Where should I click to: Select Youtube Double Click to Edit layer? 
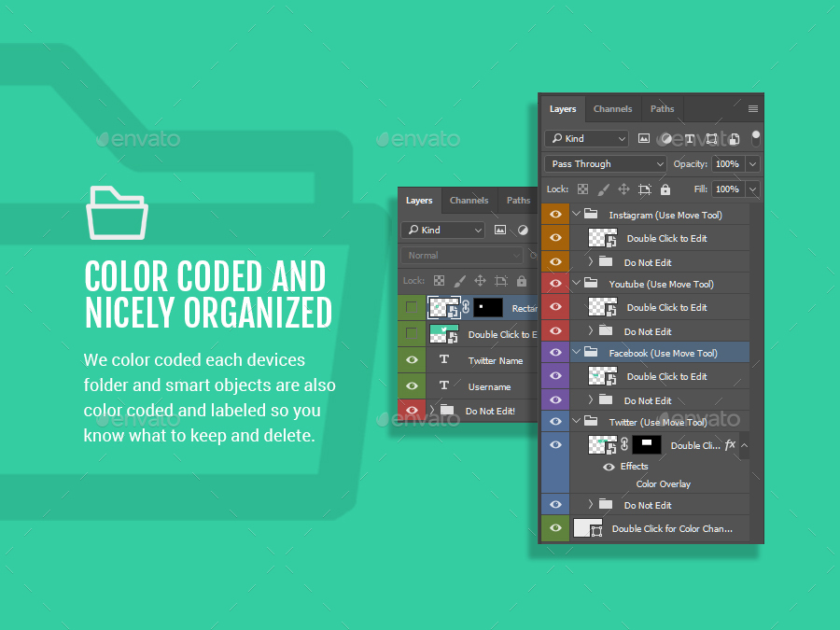[x=660, y=307]
